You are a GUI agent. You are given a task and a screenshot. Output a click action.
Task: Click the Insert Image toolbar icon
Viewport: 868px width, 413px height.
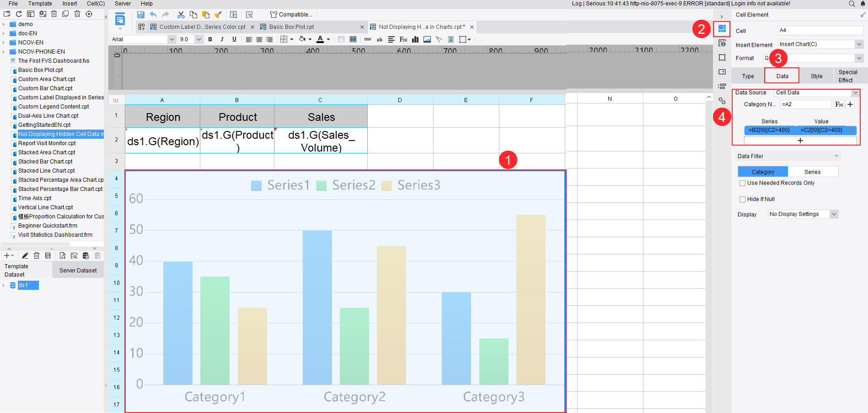(427, 39)
